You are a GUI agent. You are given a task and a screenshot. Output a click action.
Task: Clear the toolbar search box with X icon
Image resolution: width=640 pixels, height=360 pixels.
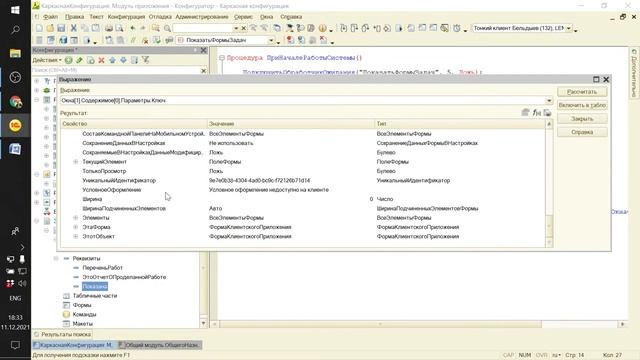click(x=244, y=28)
